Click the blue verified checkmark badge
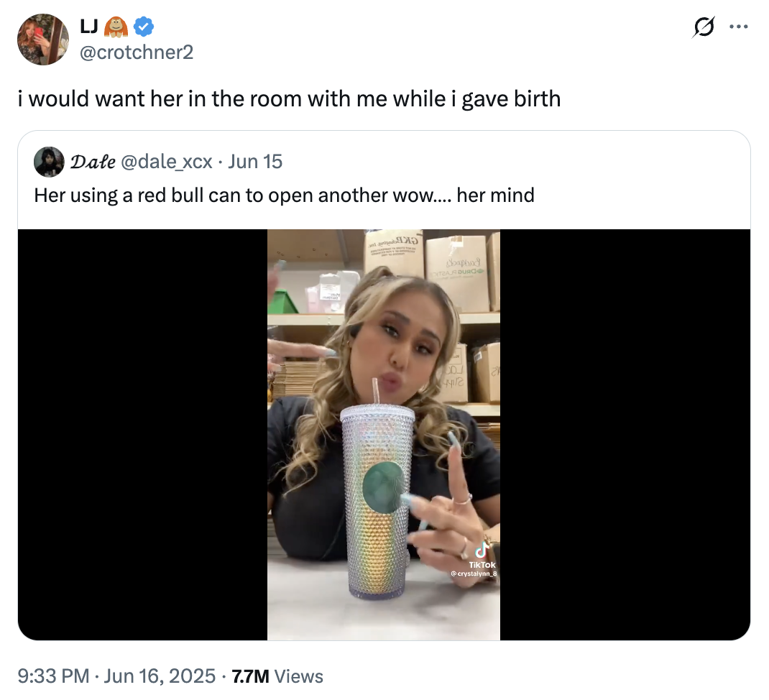Image resolution: width=769 pixels, height=700 pixels. point(144,27)
